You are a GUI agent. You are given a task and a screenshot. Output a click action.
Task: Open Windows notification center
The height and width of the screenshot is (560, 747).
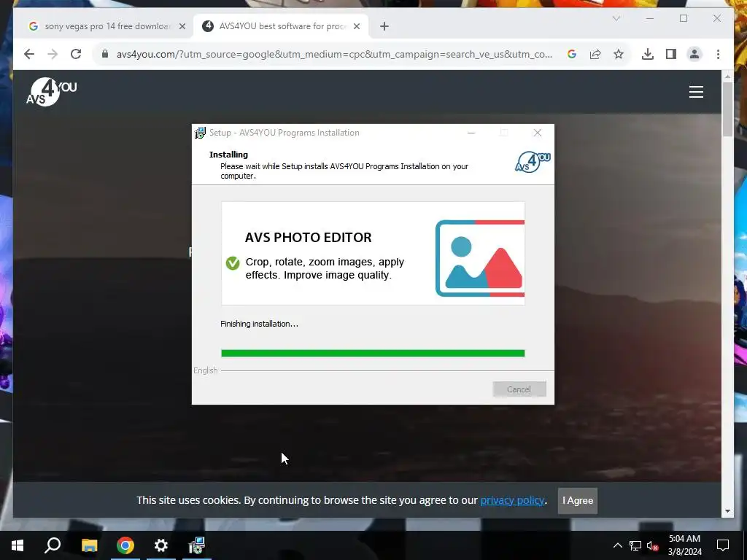723,545
